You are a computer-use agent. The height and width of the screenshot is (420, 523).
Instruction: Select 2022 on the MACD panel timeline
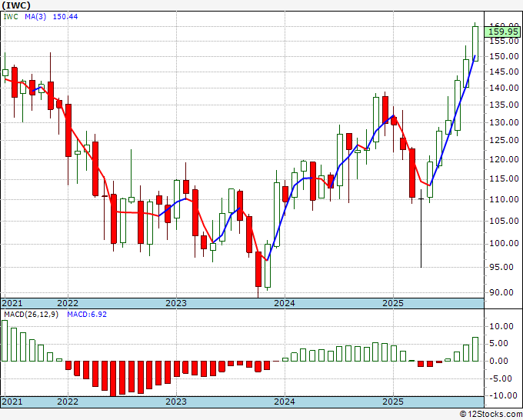pyautogui.click(x=68, y=402)
